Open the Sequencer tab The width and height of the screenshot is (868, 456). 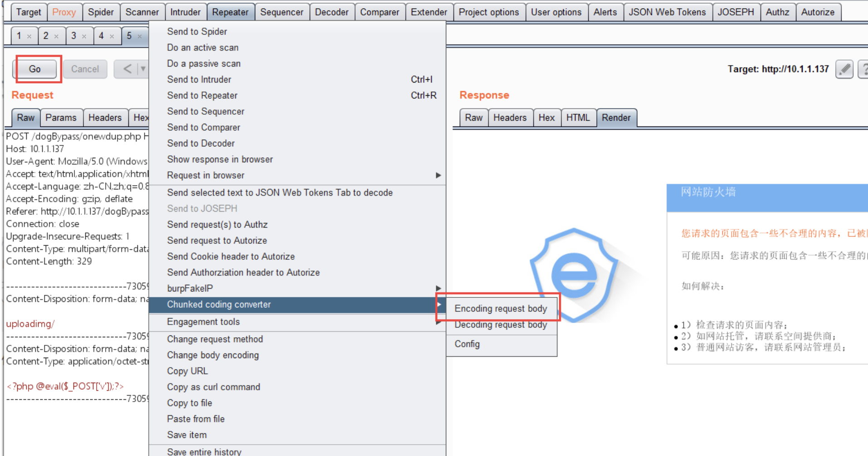pyautogui.click(x=282, y=12)
